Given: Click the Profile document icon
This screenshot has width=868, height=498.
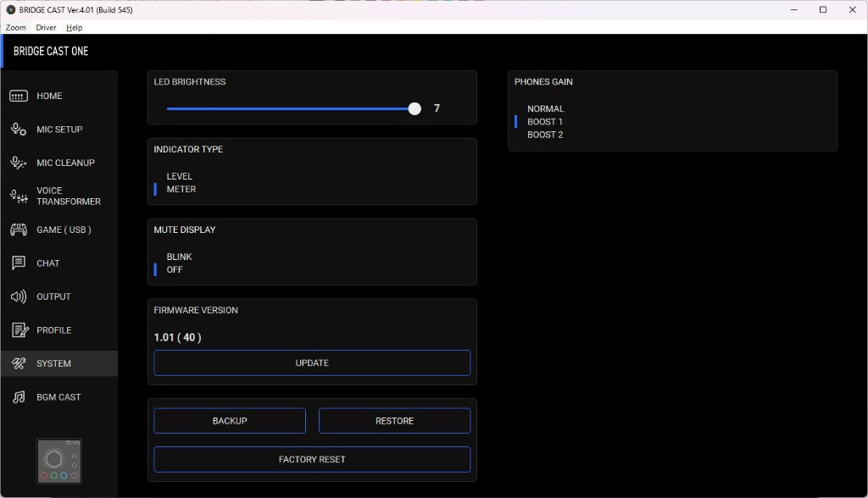Looking at the screenshot, I should click(x=19, y=330).
